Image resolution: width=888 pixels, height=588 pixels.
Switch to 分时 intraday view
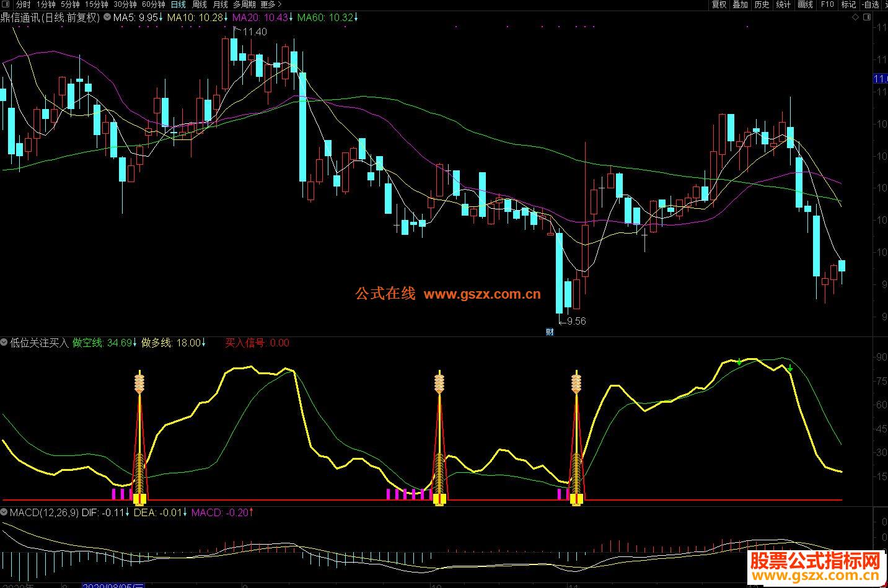tap(23, 4)
